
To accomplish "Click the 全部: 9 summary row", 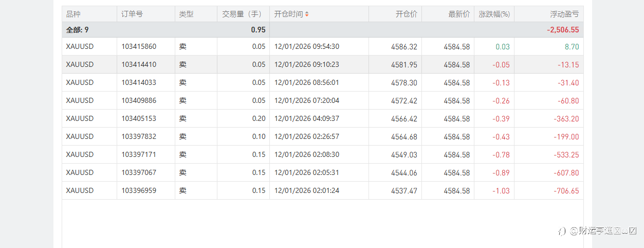I will click(78, 30).
